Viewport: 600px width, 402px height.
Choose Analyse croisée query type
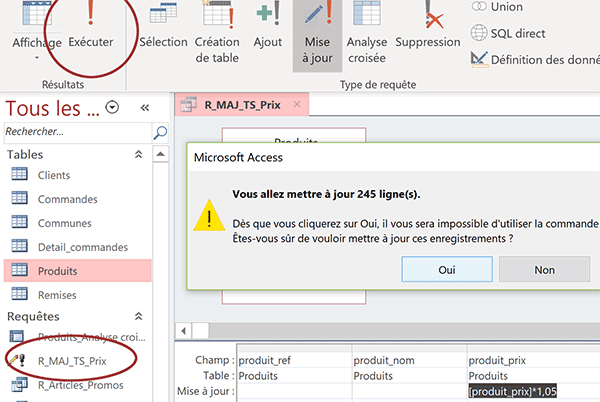pos(367,33)
